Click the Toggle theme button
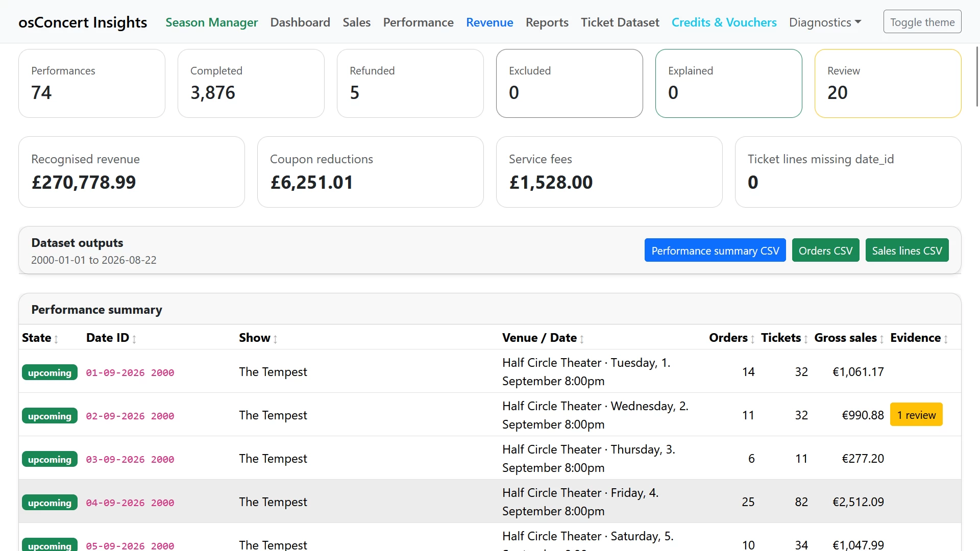The height and width of the screenshot is (551, 980). [x=922, y=22]
